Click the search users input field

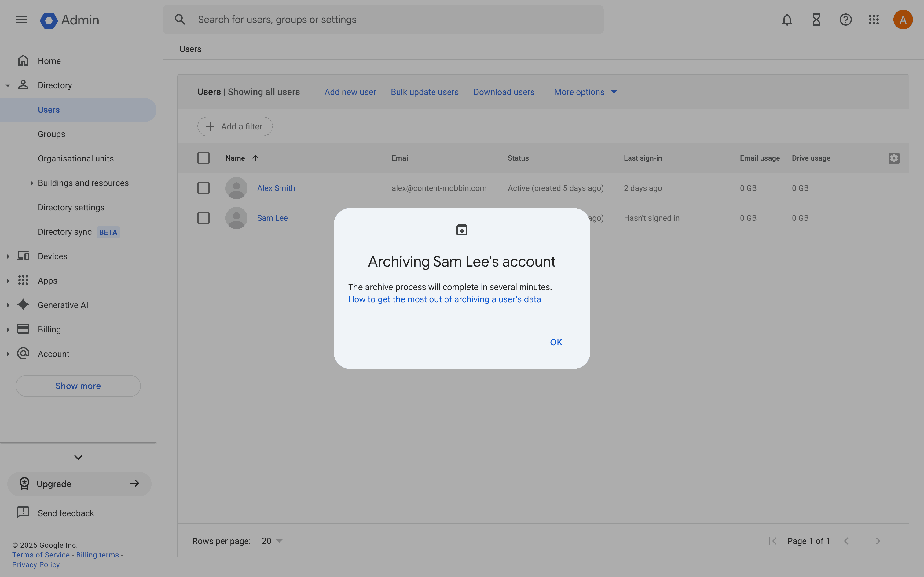click(x=382, y=20)
